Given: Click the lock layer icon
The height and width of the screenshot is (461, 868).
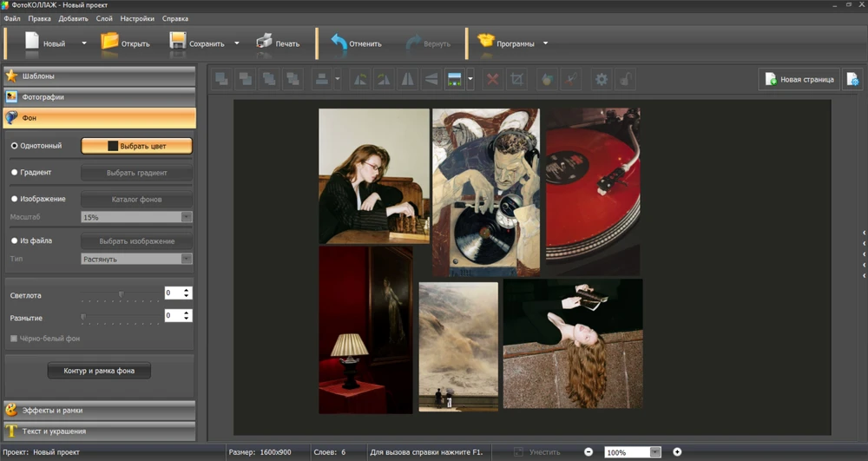Looking at the screenshot, I should click(624, 80).
